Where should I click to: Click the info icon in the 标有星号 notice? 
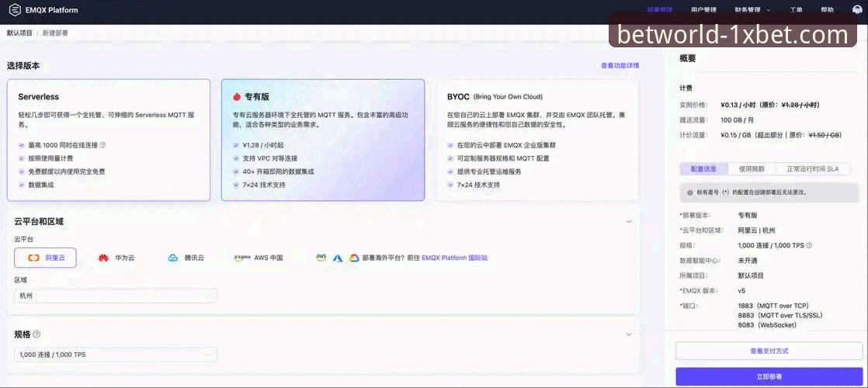point(689,192)
